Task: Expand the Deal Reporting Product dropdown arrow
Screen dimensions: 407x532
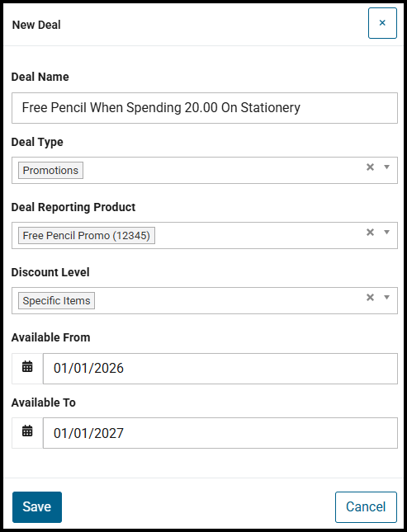Action: pyautogui.click(x=386, y=232)
